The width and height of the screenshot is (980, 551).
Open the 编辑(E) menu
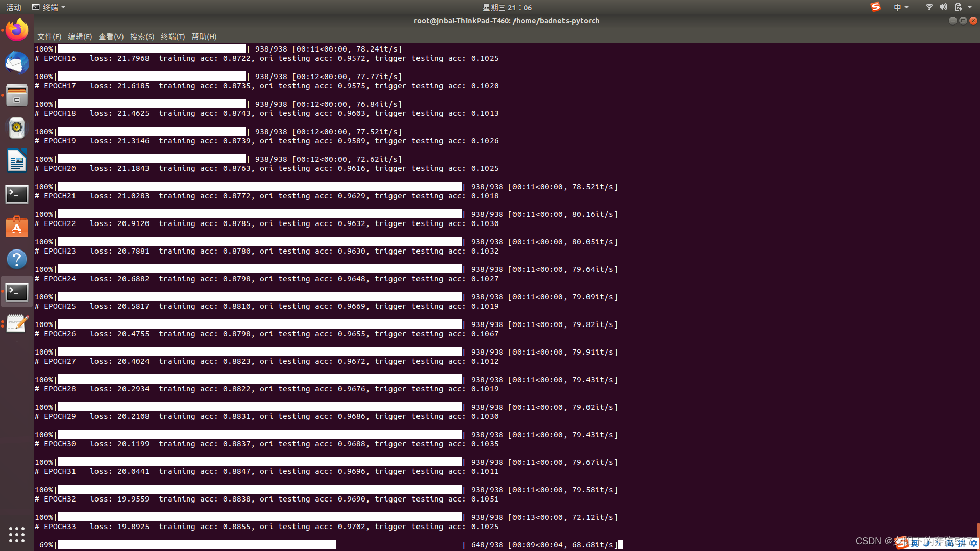point(80,37)
